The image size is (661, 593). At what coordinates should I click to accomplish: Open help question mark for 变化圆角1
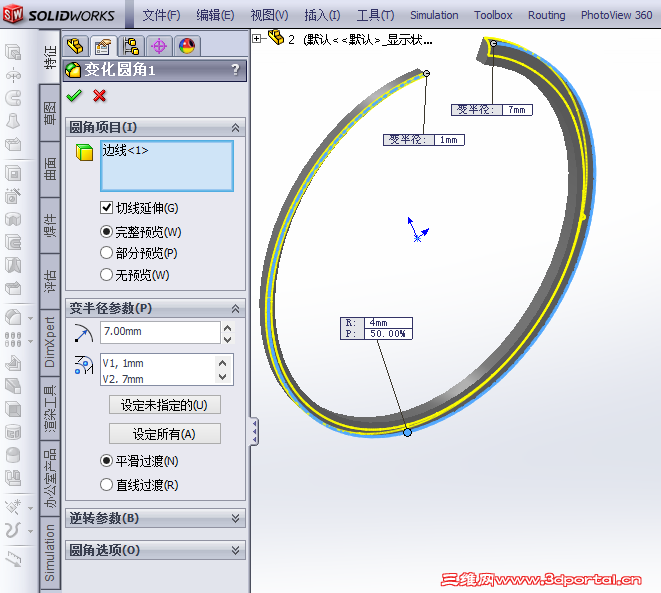pos(236,70)
